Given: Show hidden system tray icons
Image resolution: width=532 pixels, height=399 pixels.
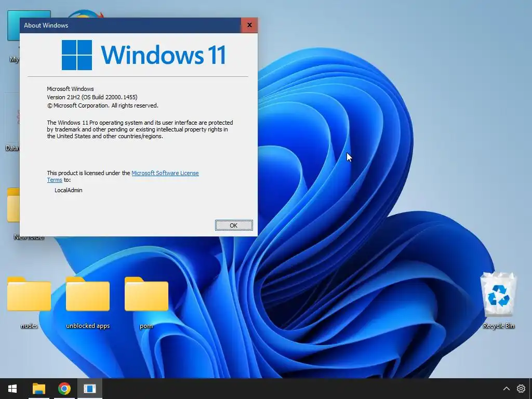Looking at the screenshot, I should [506, 389].
